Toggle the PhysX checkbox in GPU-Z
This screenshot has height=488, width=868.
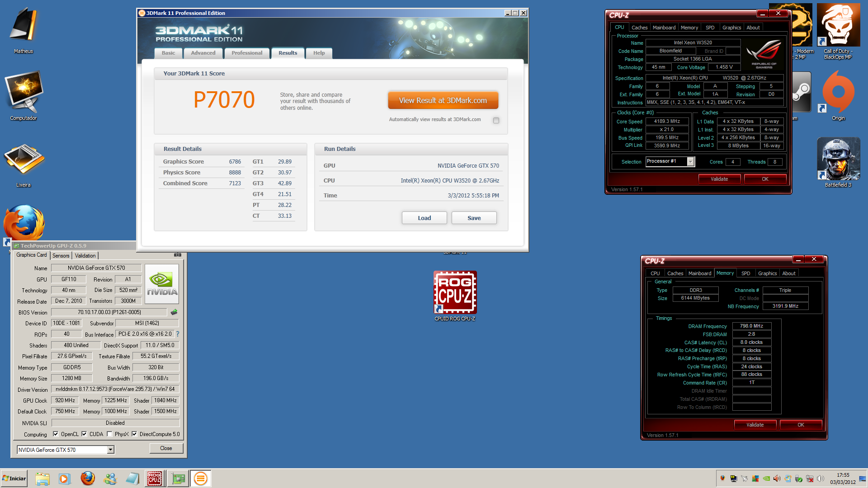[x=109, y=434]
